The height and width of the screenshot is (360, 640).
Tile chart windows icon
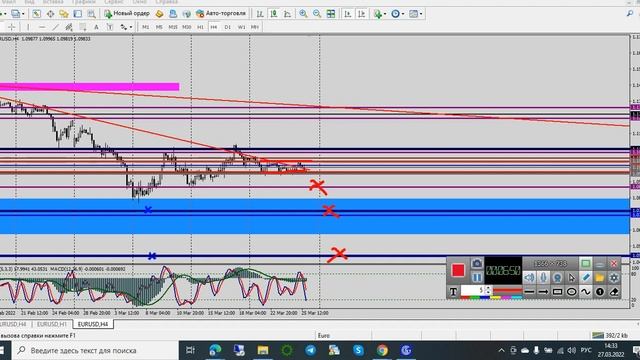[x=331, y=14]
